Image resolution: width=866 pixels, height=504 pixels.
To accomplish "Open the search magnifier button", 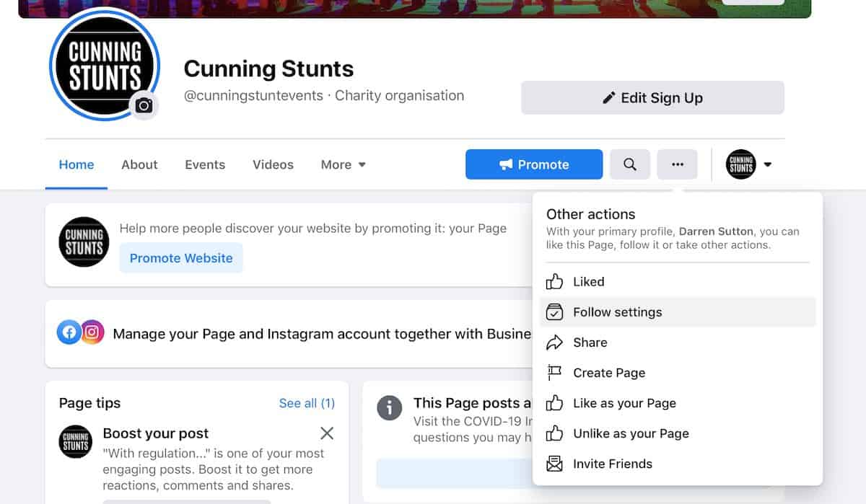I will (x=630, y=164).
